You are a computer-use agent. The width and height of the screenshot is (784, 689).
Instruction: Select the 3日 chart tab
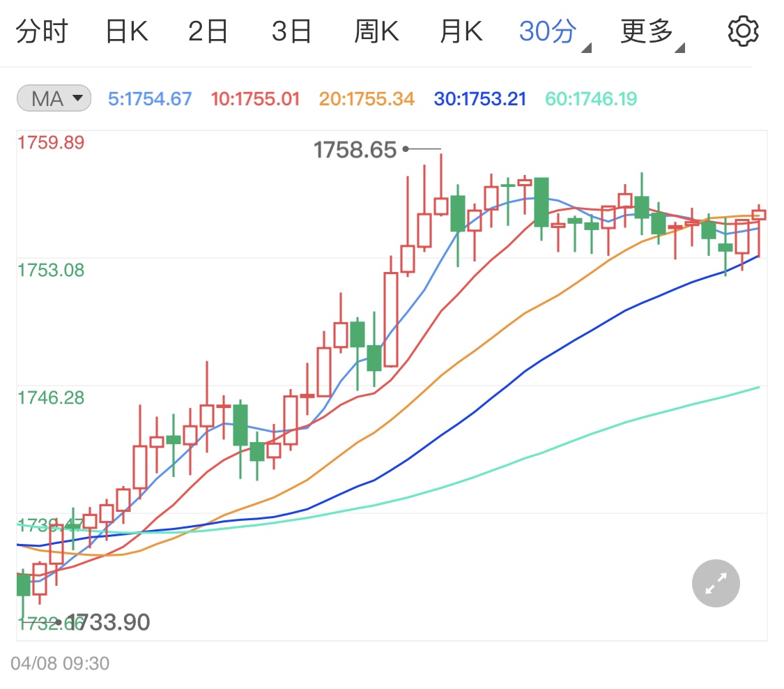coord(292,31)
